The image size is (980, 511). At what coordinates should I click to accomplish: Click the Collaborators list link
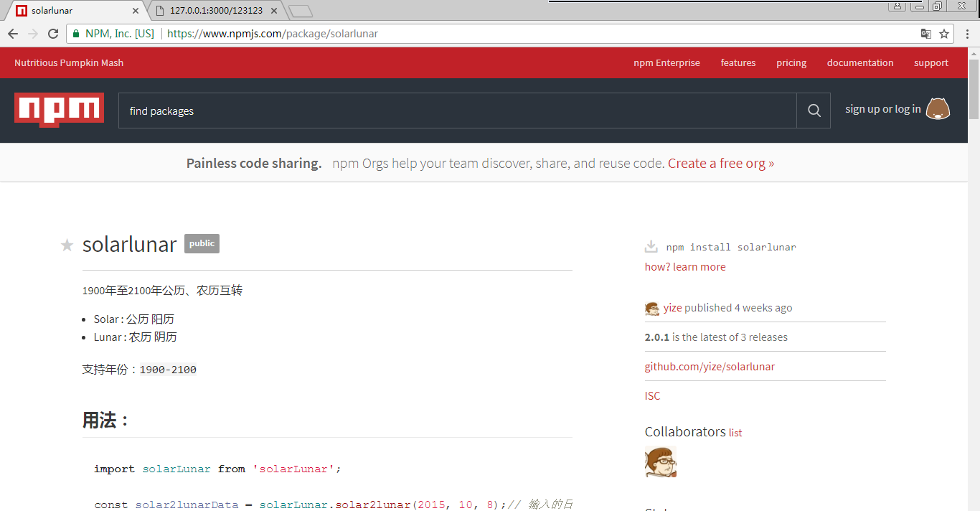pyautogui.click(x=735, y=433)
